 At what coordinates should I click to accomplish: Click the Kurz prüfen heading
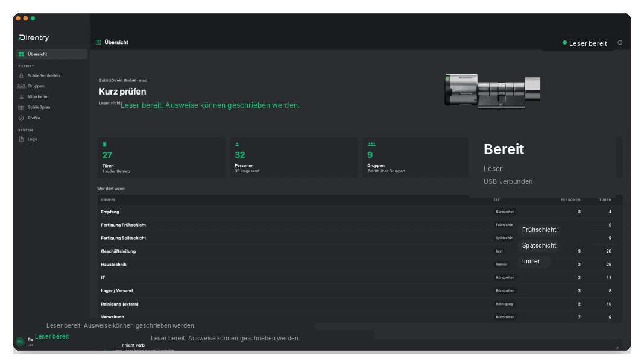[x=122, y=92]
